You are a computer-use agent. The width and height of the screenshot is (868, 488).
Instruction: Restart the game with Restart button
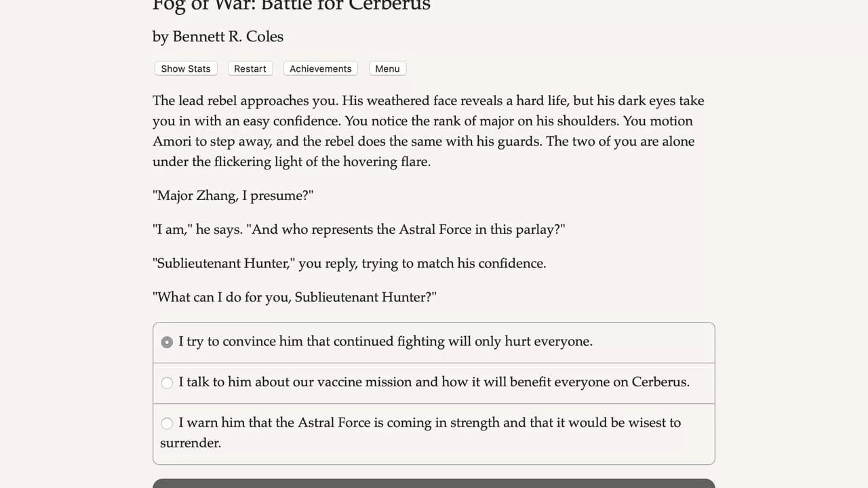250,68
